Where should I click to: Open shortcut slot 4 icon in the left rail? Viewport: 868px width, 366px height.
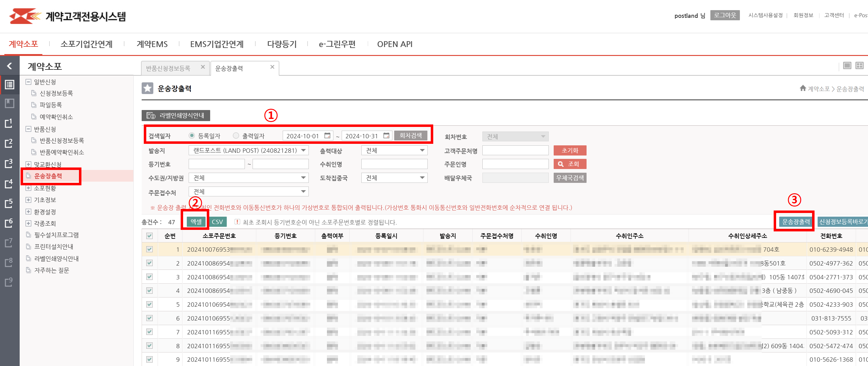tap(9, 184)
